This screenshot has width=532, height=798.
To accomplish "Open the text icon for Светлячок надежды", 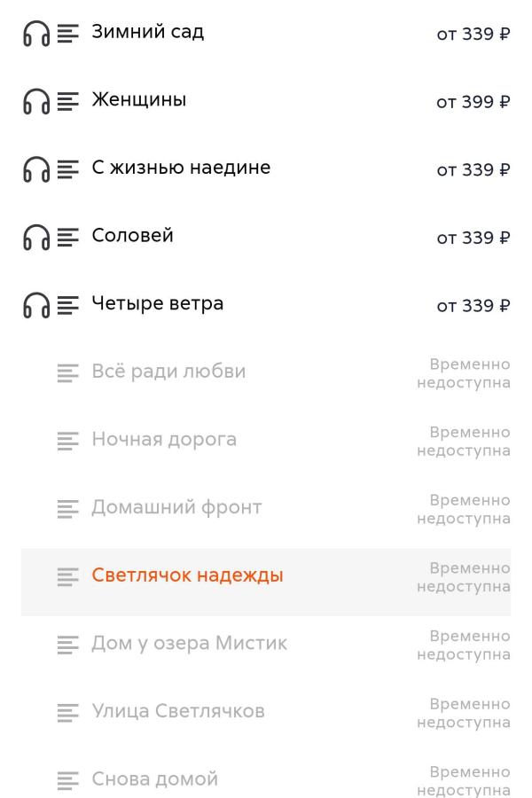I will coord(68,575).
